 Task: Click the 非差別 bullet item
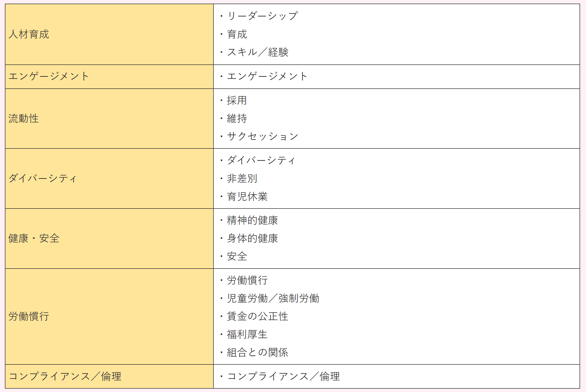point(242,178)
